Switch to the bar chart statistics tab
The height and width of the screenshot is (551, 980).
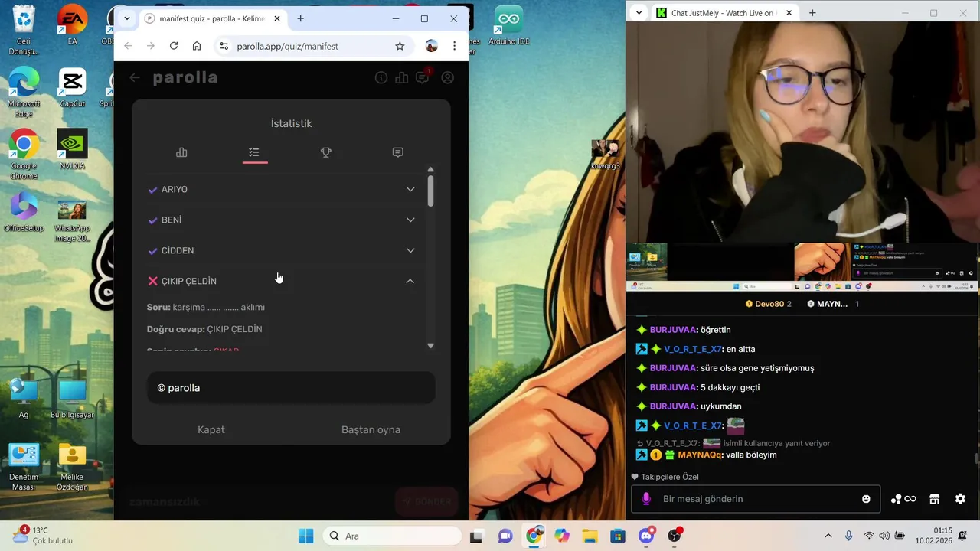pyautogui.click(x=181, y=152)
